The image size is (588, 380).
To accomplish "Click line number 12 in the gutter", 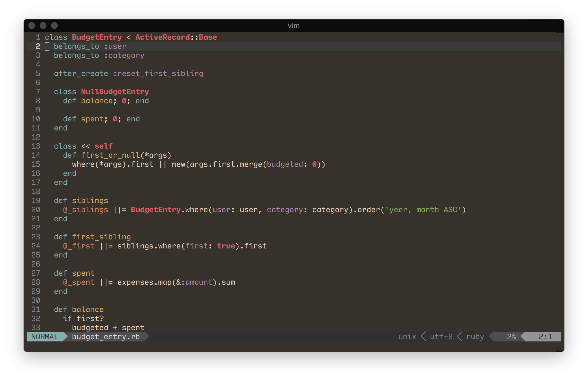I will [36, 137].
